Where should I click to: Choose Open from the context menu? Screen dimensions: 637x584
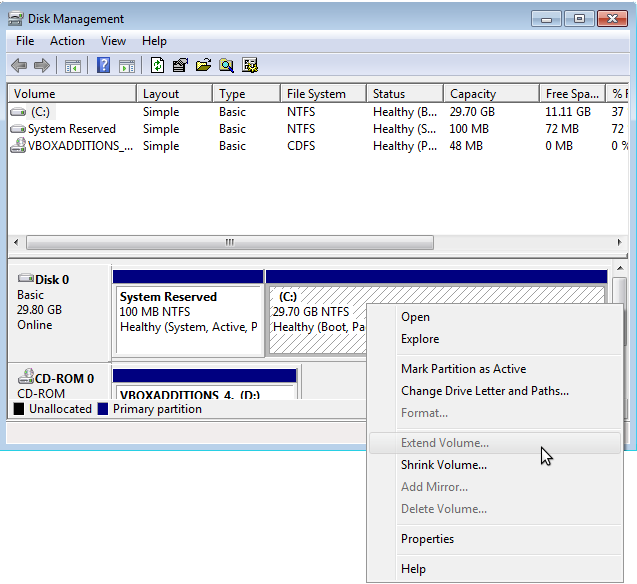click(495, 317)
